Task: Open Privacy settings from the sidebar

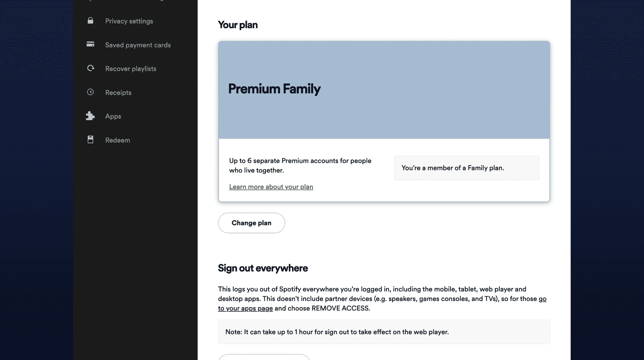Action: pos(129,21)
